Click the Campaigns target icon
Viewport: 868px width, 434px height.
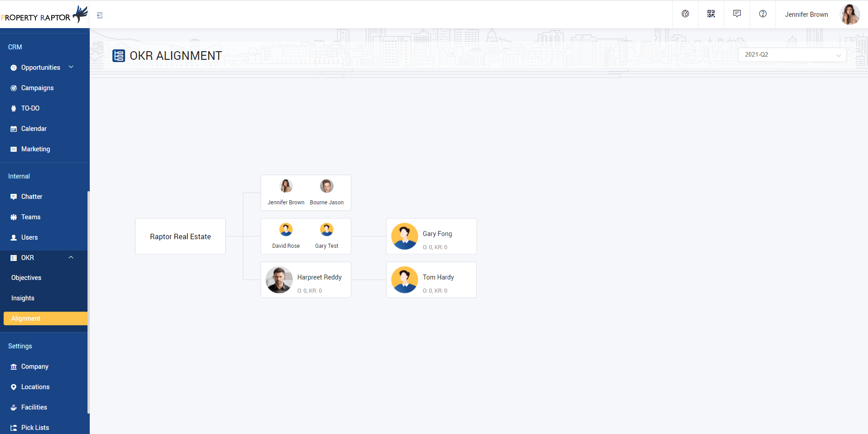14,88
